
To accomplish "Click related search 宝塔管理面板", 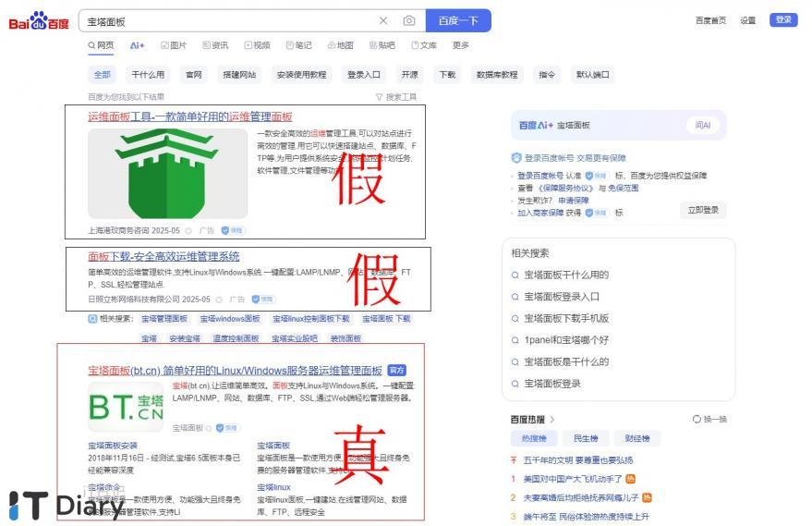I will coord(164,319).
